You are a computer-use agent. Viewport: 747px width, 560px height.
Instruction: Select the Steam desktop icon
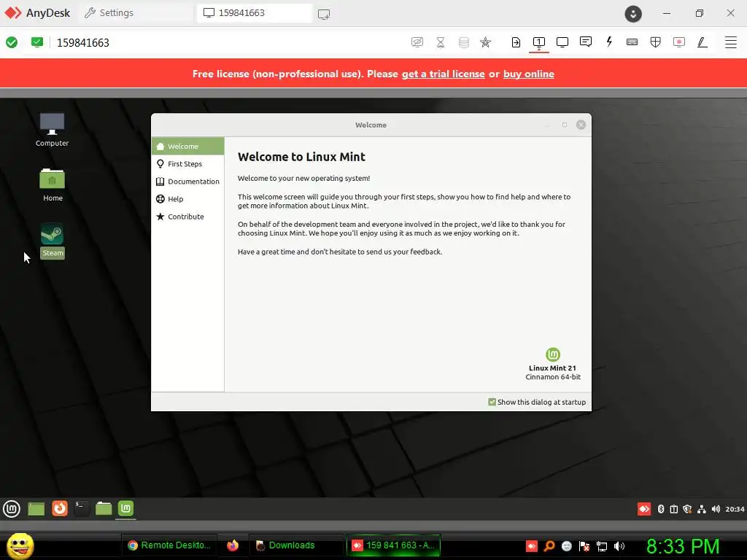(53, 241)
